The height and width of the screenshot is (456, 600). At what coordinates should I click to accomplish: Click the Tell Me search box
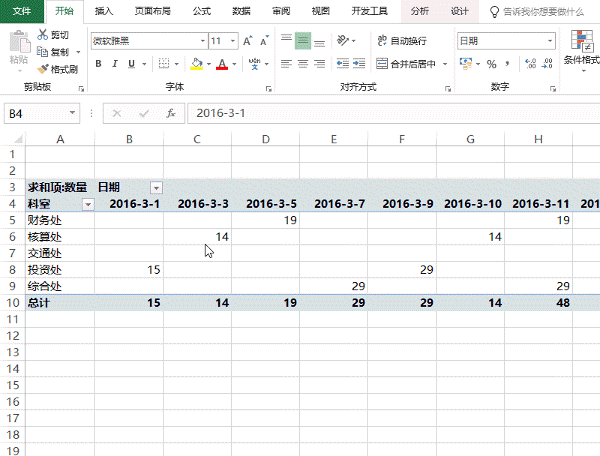(x=537, y=12)
